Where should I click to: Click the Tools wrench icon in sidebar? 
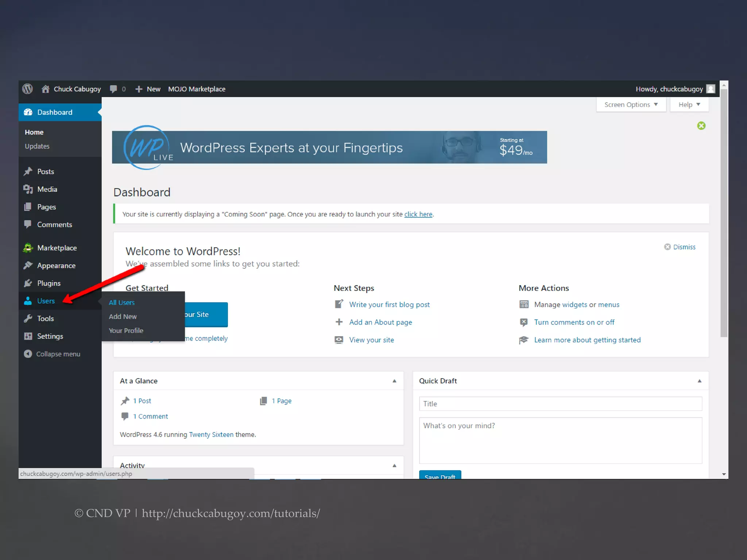(x=28, y=318)
